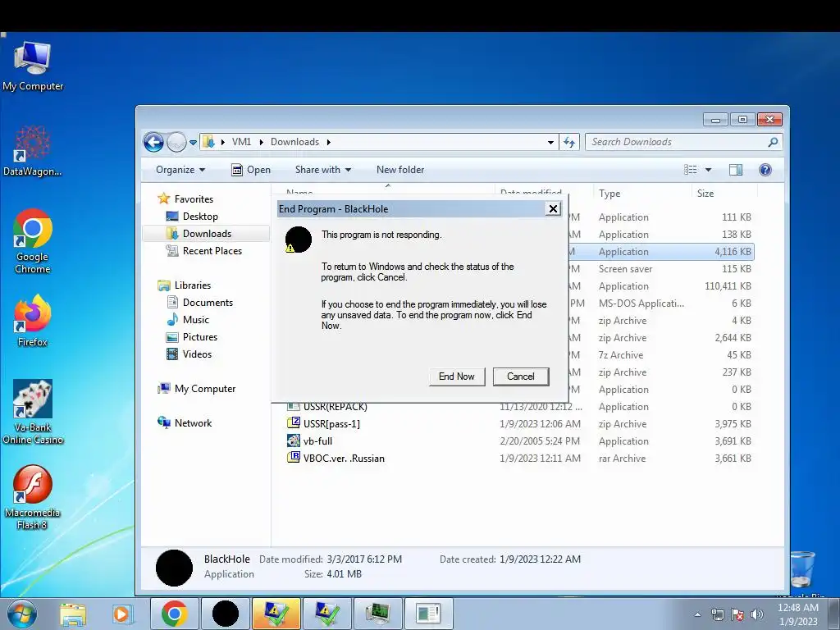
Task: Select Favorites in the navigation pane
Action: pos(186,199)
